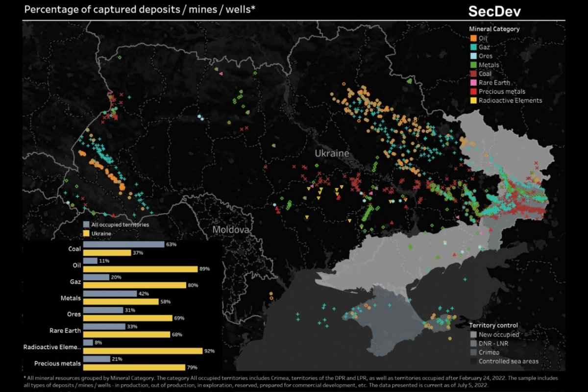Click the Precious metals legend marker

pos(473,92)
